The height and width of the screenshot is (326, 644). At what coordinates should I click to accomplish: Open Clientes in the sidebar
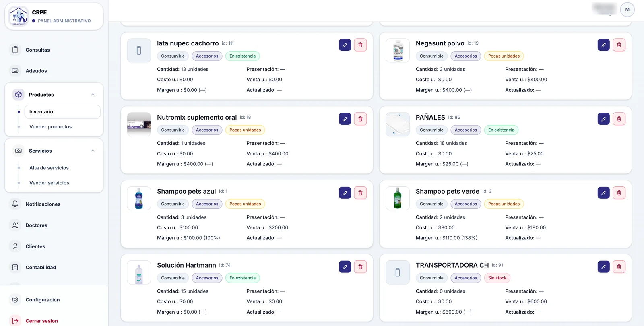54,246
